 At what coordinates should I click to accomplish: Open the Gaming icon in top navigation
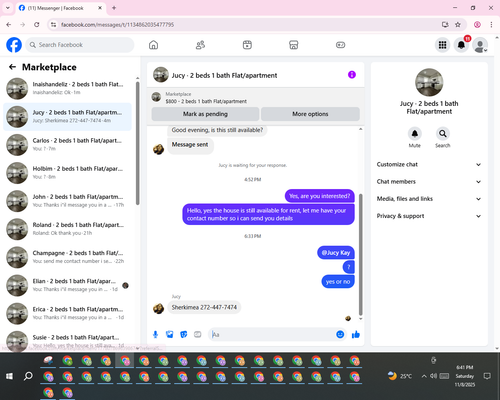click(x=340, y=45)
